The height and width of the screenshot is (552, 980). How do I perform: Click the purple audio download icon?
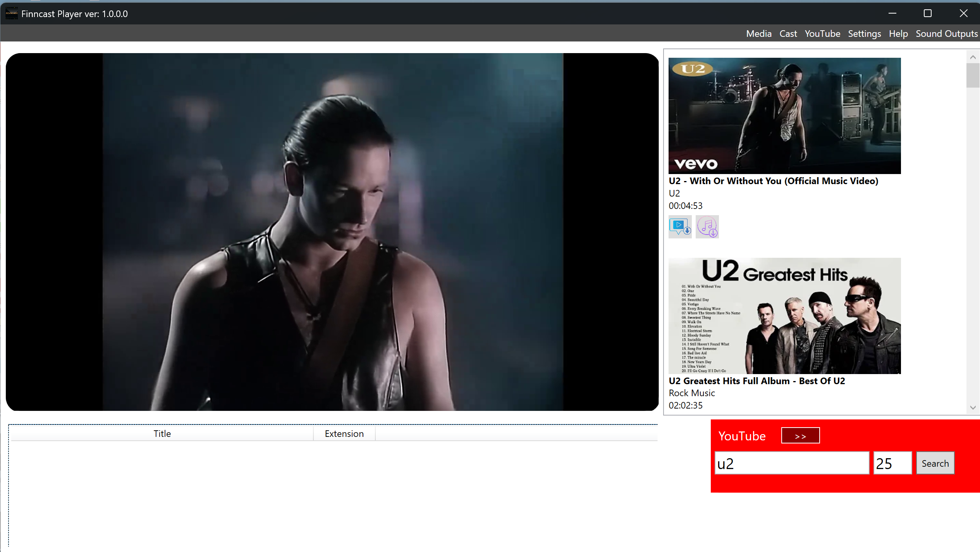pyautogui.click(x=707, y=227)
